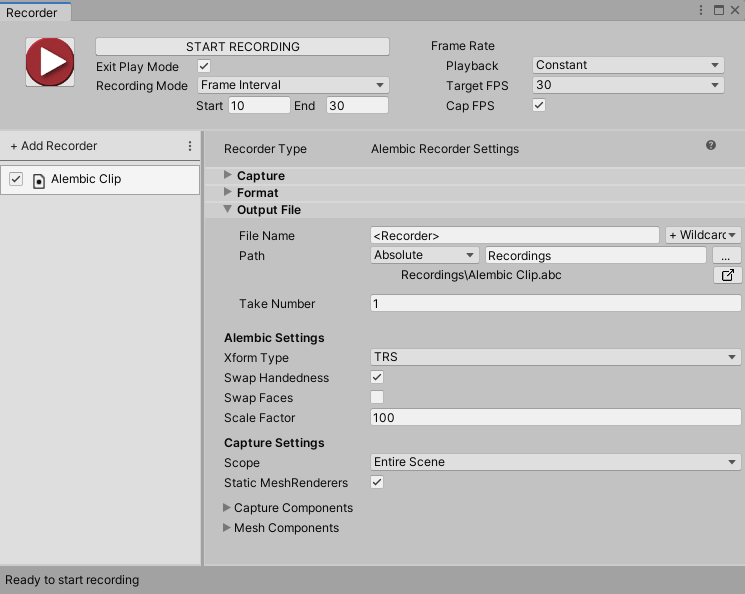Open the Target FPS dropdown
This screenshot has width=745, height=594.
(627, 86)
